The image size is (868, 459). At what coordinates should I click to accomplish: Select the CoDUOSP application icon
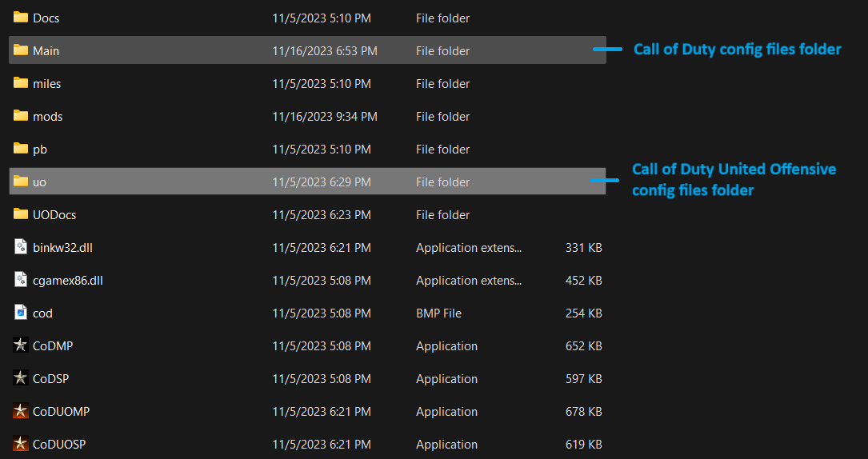pyautogui.click(x=21, y=444)
